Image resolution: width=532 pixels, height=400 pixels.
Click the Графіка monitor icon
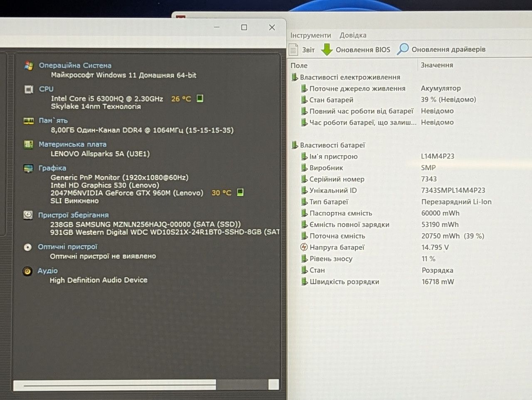click(28, 168)
